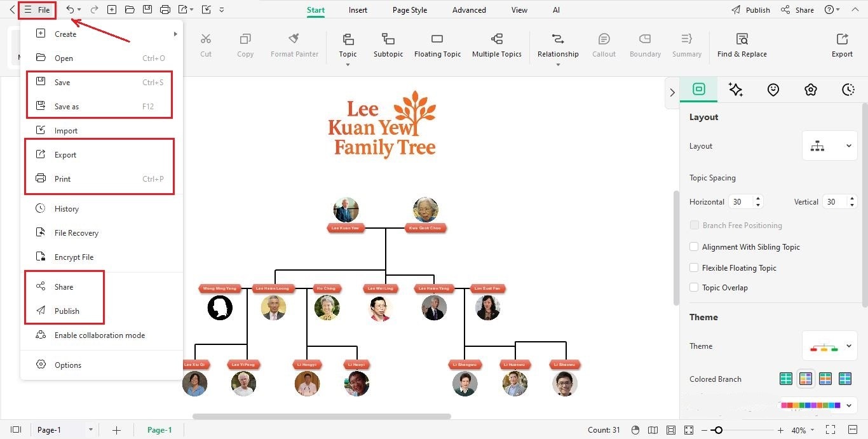Click the Redo arrow icon
The height and width of the screenshot is (439, 868).
[x=94, y=10]
